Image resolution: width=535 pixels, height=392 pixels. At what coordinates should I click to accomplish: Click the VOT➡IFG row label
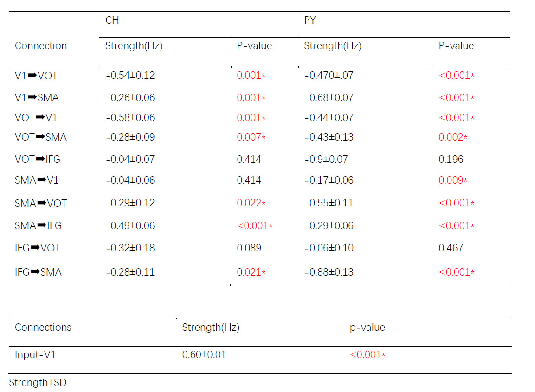coord(38,160)
